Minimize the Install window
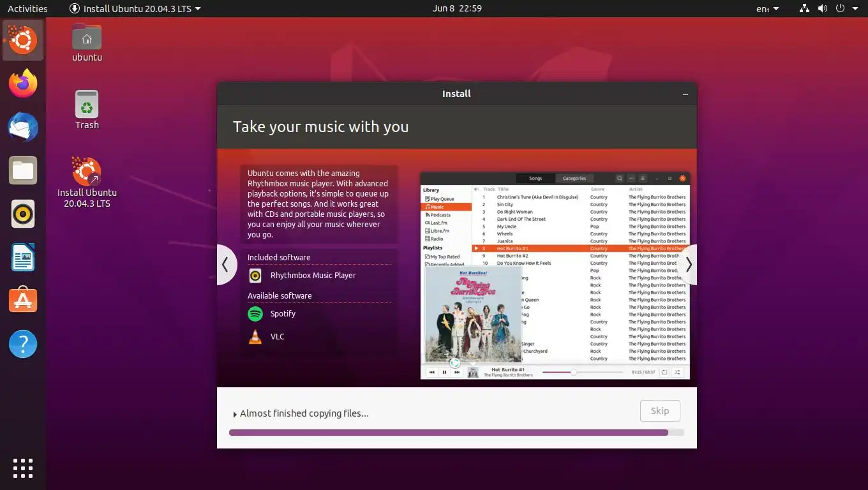The height and width of the screenshot is (490, 868). [x=685, y=94]
